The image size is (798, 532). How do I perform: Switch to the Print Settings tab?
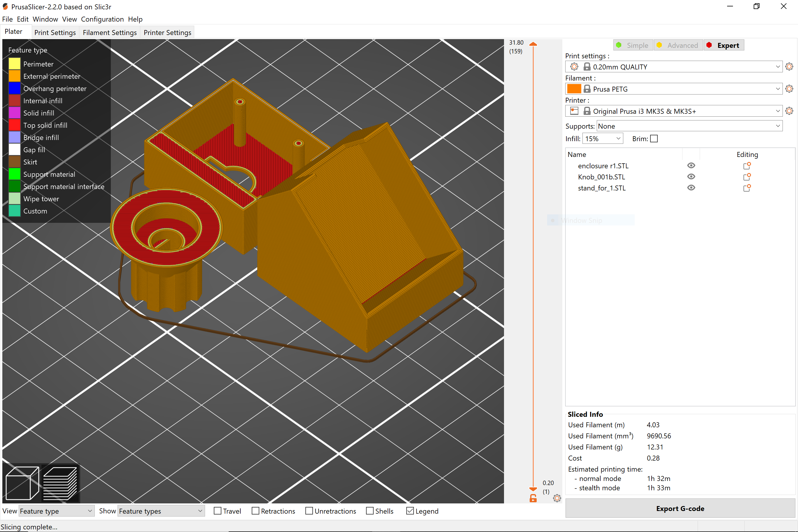55,32
